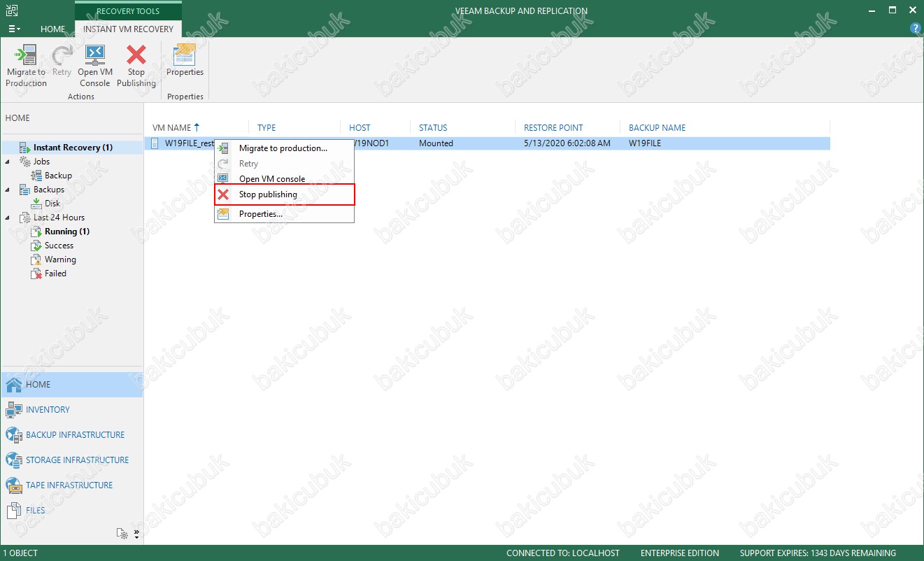
Task: Click the Instant Recovery node icon
Action: point(24,148)
